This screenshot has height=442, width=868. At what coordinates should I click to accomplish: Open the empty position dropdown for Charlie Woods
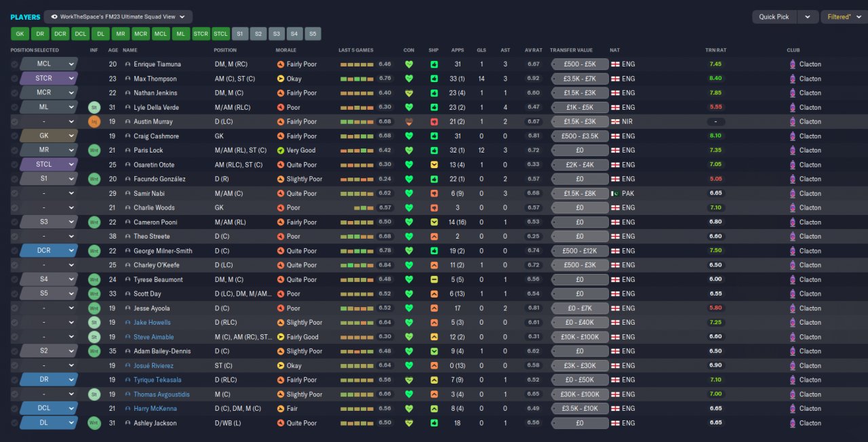(x=49, y=208)
